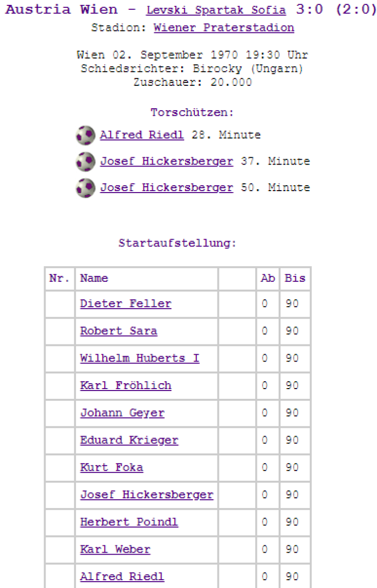Open the Levski Spartak Sofia team link
Screen dimensions: 377x588
click(216, 10)
